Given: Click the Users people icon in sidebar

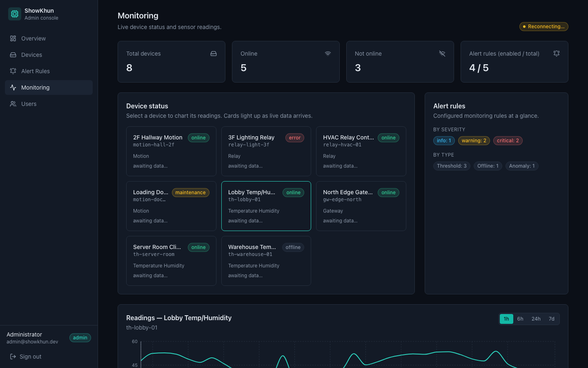Looking at the screenshot, I should tap(13, 104).
